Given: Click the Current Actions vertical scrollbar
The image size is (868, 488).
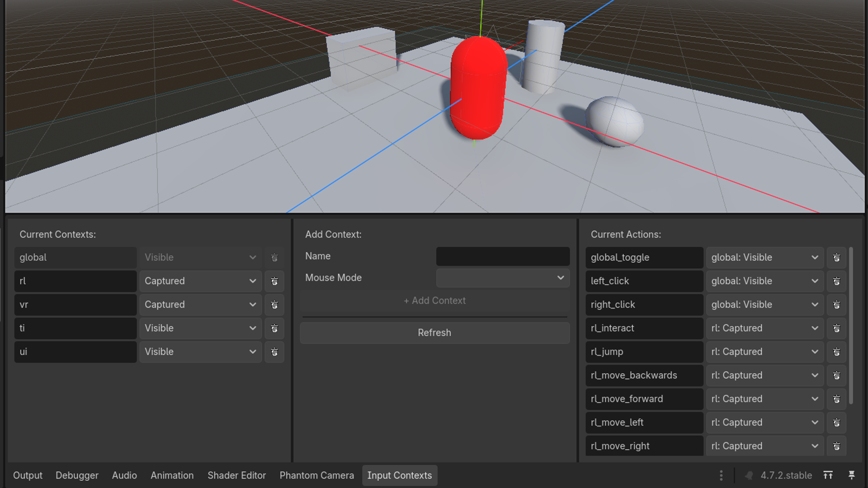Looking at the screenshot, I should coord(851,325).
